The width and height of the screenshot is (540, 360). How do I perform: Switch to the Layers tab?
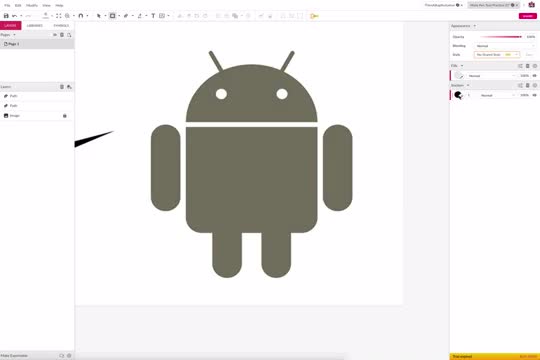click(10, 25)
